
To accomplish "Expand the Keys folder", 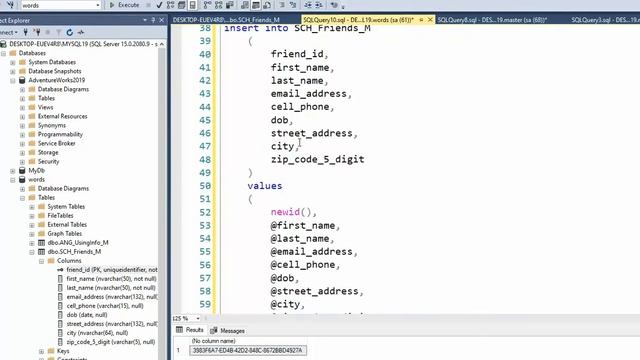I will (41, 351).
